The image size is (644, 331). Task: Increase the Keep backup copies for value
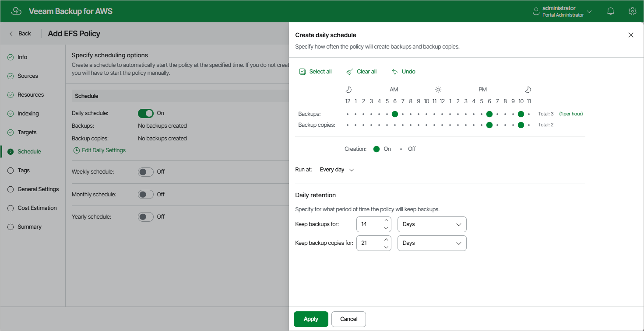click(386, 239)
